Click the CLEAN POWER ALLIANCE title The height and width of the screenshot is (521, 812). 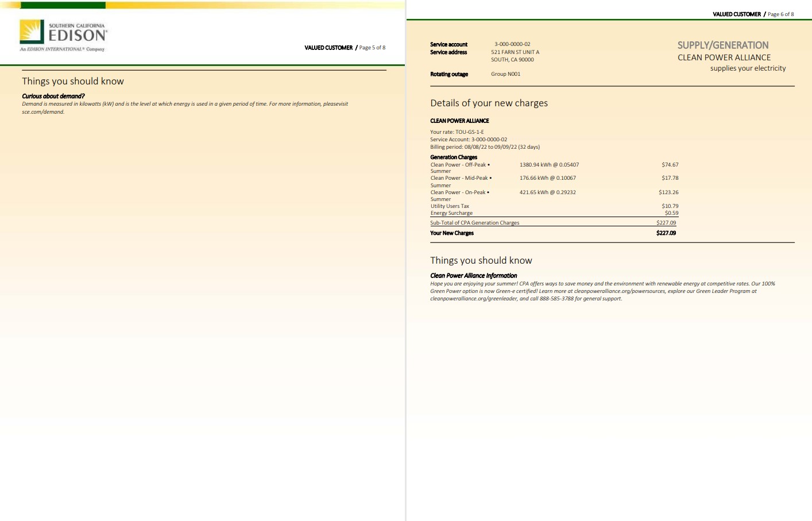(x=724, y=57)
